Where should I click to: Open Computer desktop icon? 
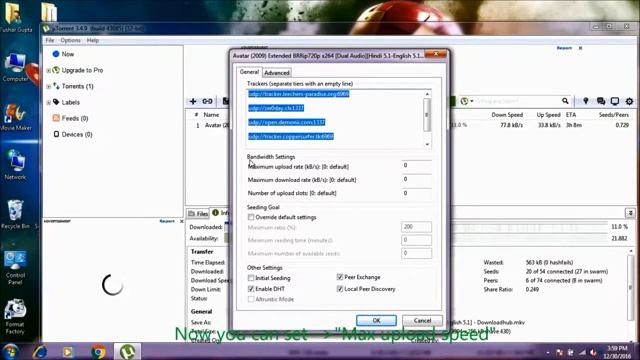(x=16, y=67)
